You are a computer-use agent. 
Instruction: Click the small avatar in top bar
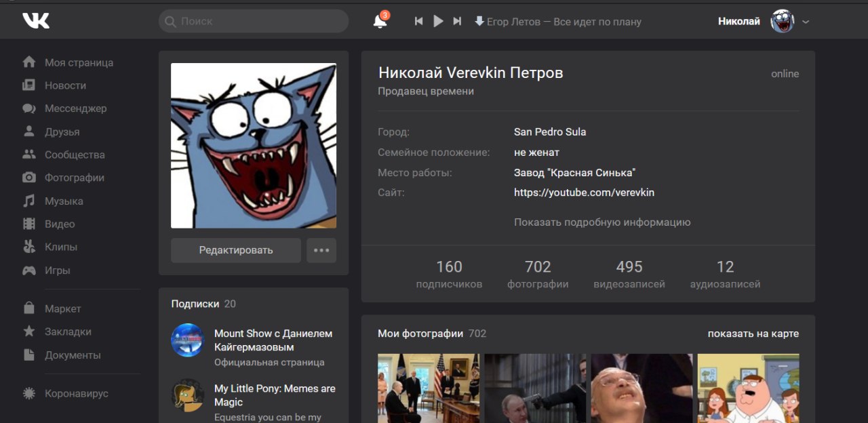pos(783,21)
